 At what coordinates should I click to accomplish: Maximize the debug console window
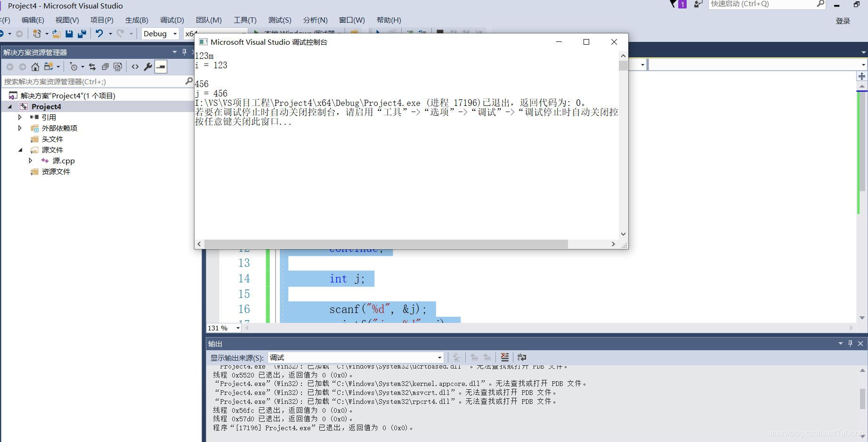coord(586,42)
